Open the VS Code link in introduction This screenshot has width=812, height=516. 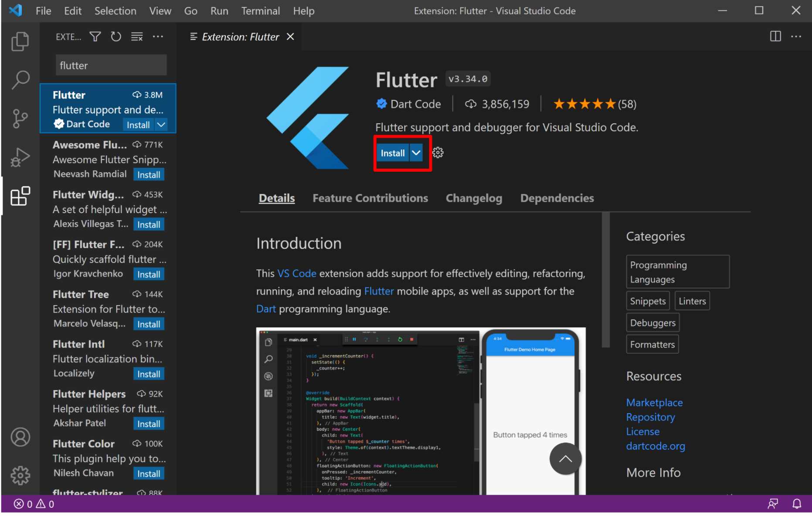click(297, 274)
